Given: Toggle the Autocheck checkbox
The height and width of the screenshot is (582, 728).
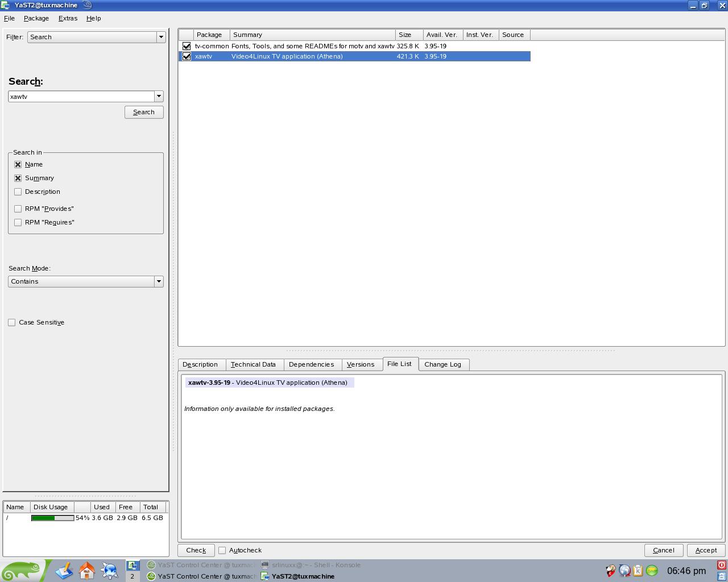Looking at the screenshot, I should (222, 550).
